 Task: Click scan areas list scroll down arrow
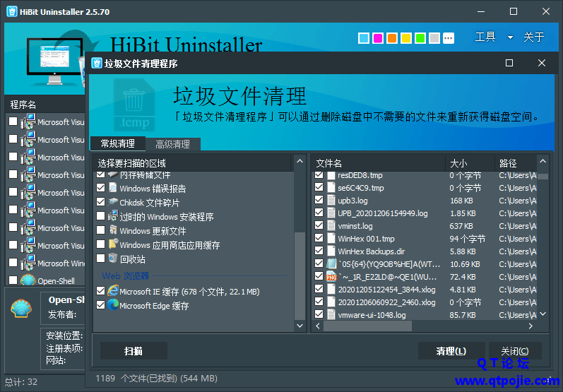300,326
